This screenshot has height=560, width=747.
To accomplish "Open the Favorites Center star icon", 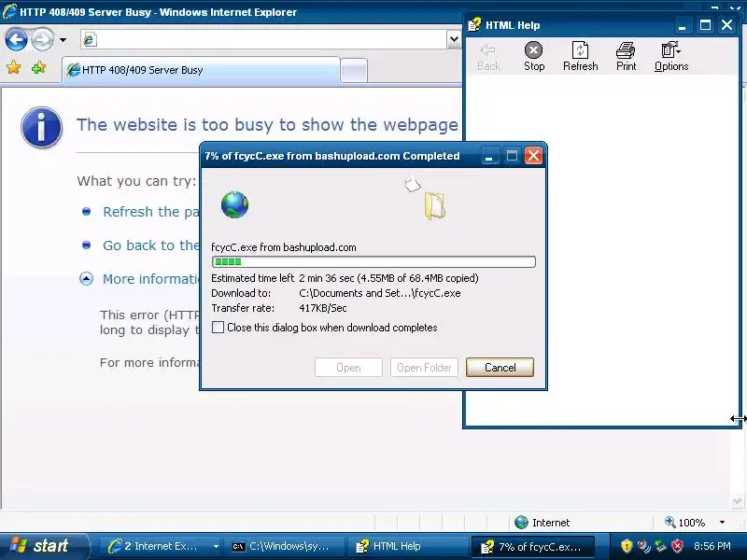I will (x=14, y=67).
